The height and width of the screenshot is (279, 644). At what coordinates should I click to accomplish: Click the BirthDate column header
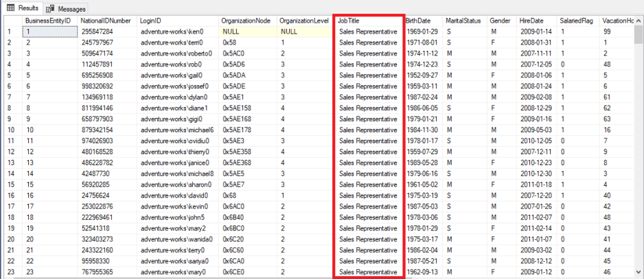point(418,21)
